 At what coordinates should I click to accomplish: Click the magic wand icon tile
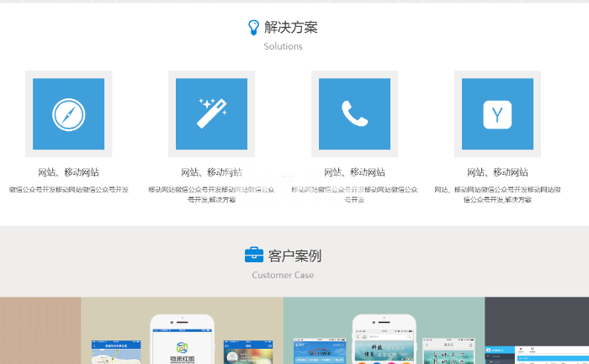[211, 113]
